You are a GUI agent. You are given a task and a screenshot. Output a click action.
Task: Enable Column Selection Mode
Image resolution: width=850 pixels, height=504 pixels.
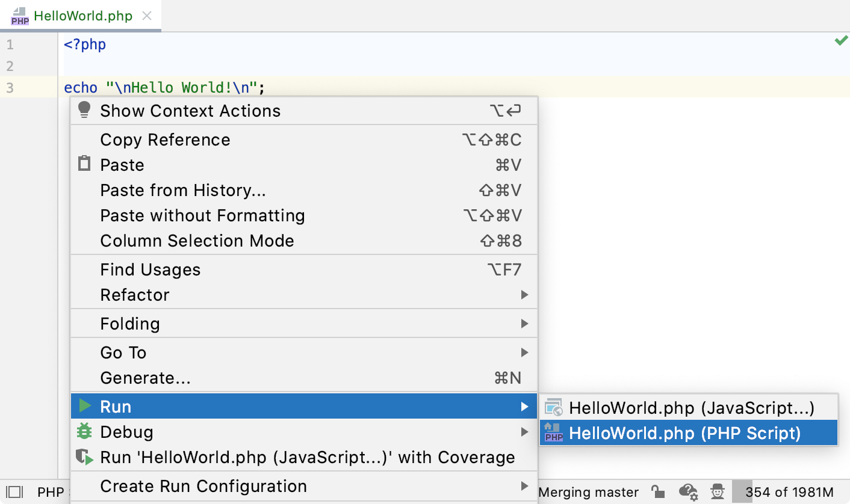(x=304, y=241)
